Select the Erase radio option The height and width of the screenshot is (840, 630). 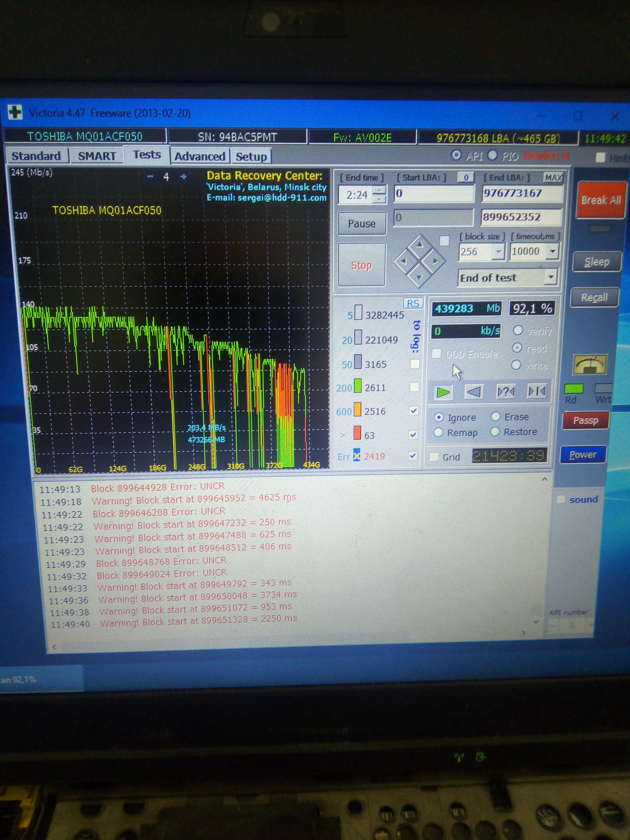click(x=496, y=416)
